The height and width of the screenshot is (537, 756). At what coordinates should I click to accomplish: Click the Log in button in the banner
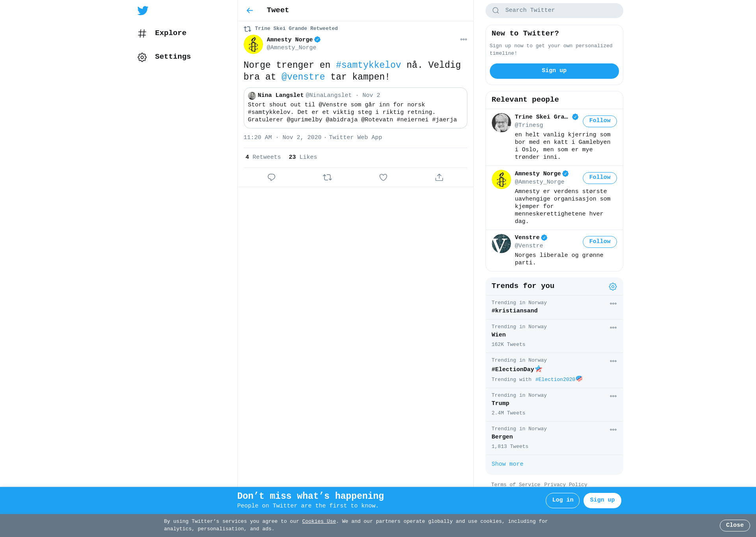pyautogui.click(x=563, y=500)
